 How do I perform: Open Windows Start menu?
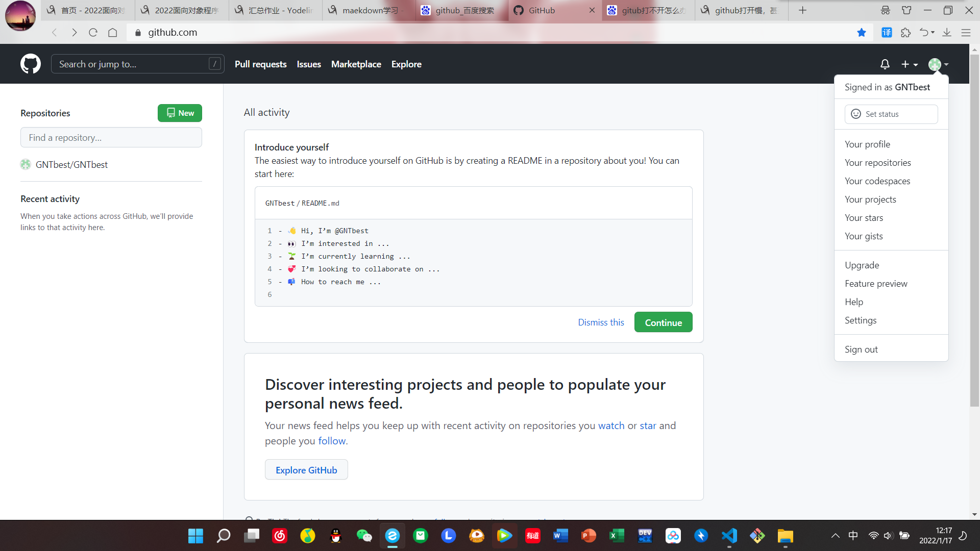point(195,536)
